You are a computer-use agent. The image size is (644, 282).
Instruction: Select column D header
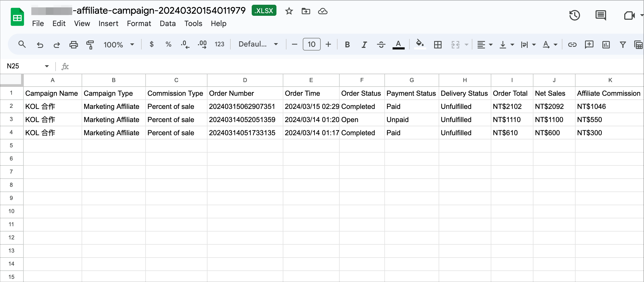click(x=245, y=80)
